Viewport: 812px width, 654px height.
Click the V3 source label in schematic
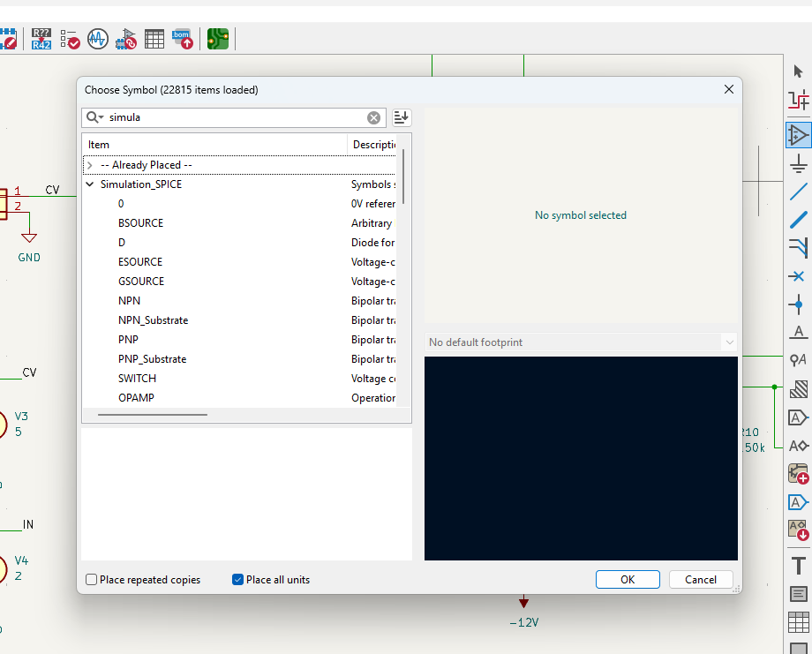click(x=21, y=417)
